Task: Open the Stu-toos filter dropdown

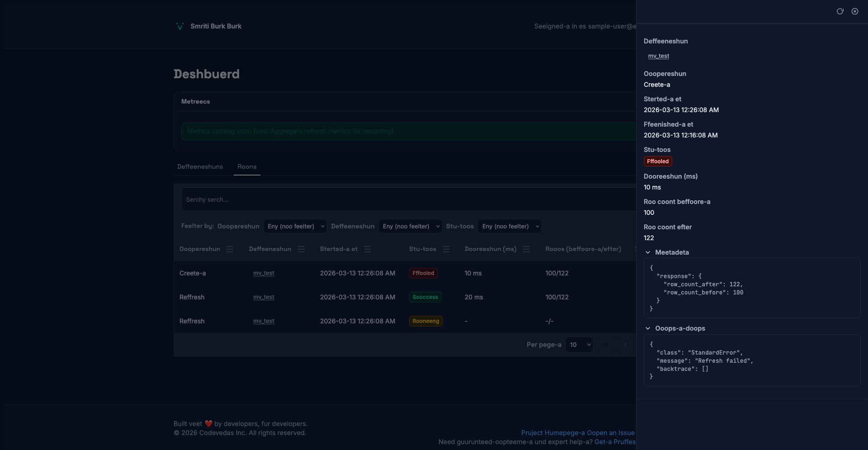Action: point(509,226)
